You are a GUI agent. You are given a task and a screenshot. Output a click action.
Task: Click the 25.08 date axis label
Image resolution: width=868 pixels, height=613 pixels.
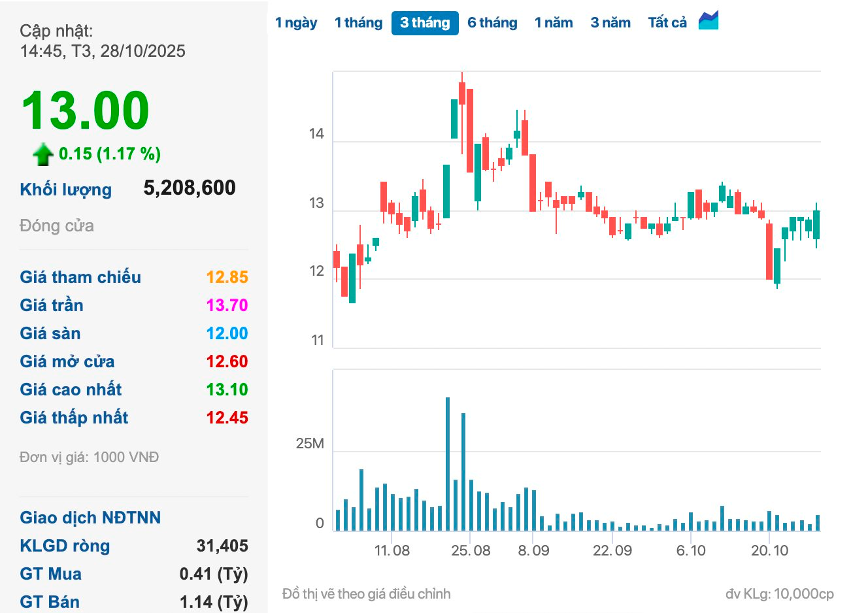click(x=471, y=550)
